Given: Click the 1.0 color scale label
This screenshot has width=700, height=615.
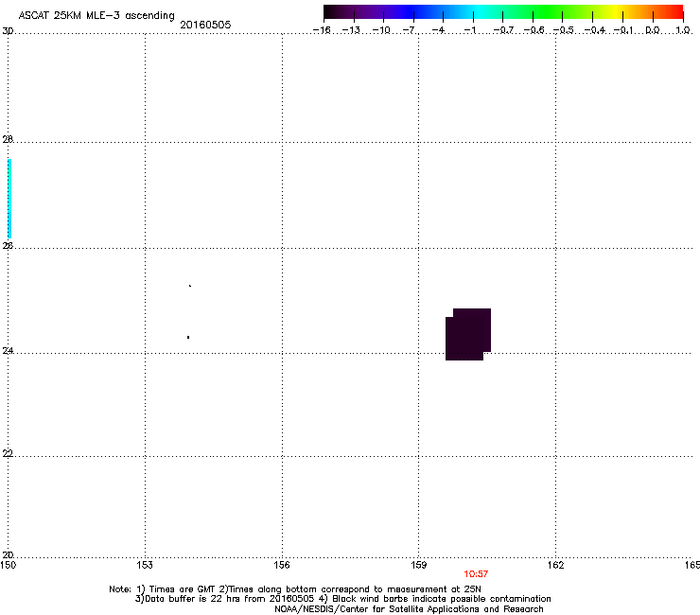Looking at the screenshot, I should tap(683, 30).
